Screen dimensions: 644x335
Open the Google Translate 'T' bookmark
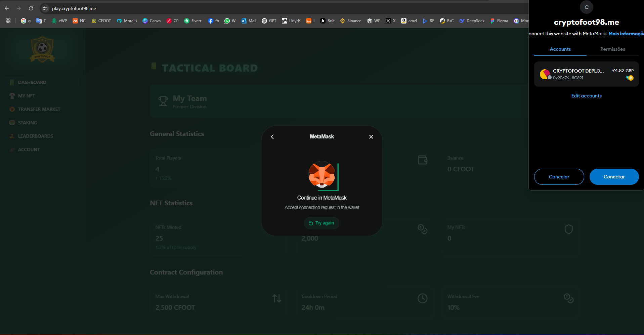click(41, 21)
